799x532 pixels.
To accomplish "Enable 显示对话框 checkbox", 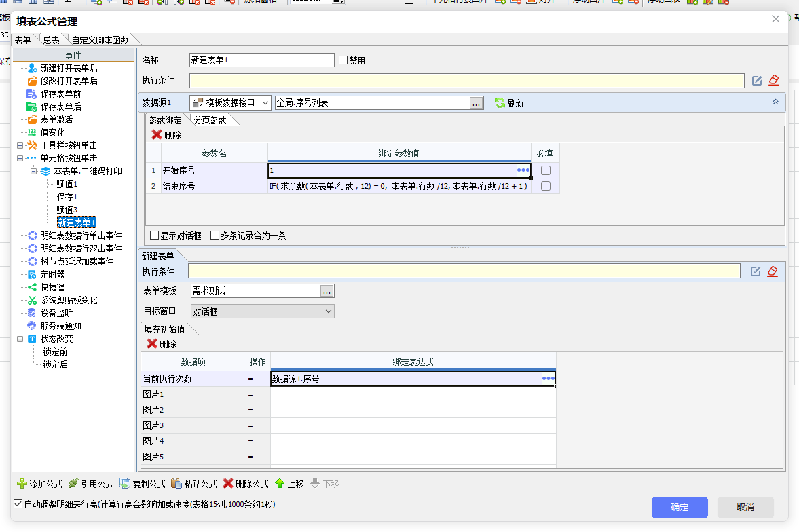I will (x=154, y=235).
